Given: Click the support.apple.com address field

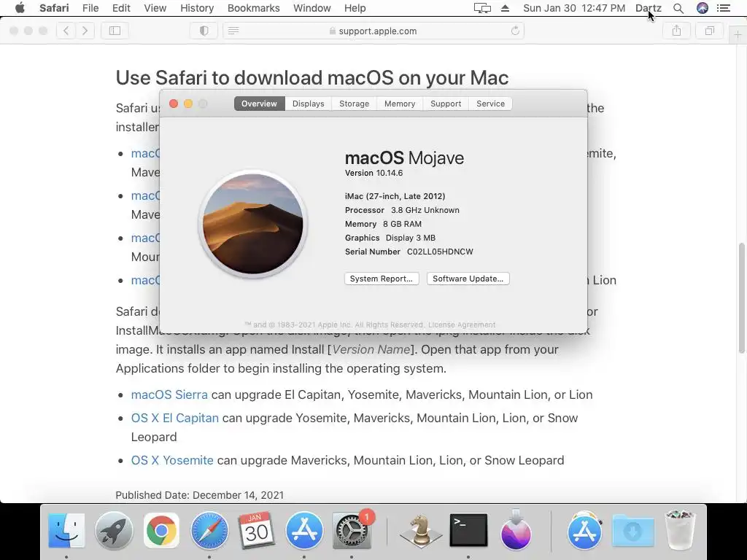Looking at the screenshot, I should [x=373, y=31].
